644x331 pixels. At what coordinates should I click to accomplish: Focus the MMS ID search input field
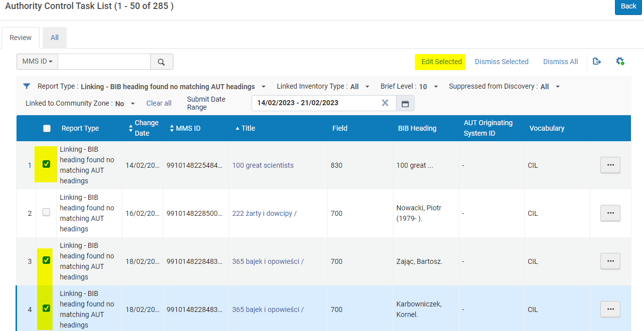tap(104, 62)
